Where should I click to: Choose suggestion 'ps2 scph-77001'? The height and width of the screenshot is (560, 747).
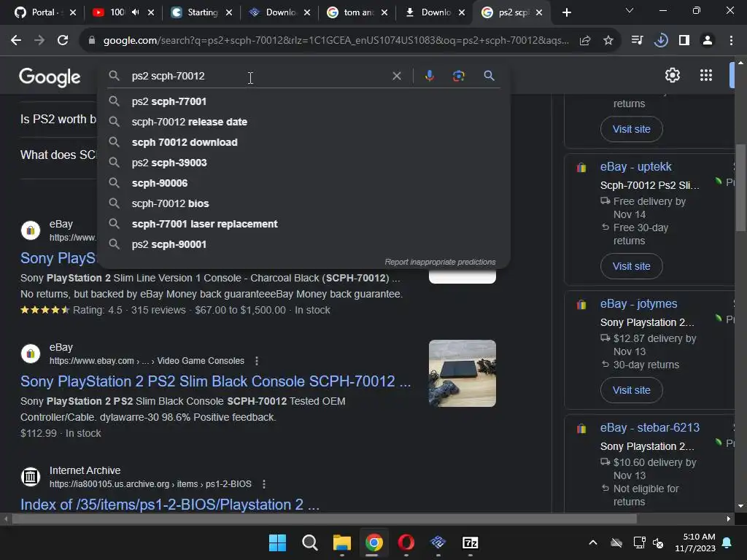pos(303,101)
